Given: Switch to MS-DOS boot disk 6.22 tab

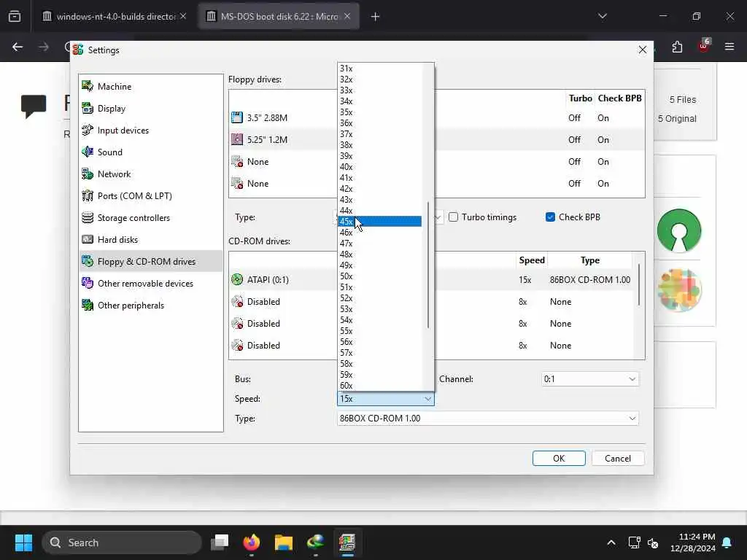Looking at the screenshot, I should 279,16.
